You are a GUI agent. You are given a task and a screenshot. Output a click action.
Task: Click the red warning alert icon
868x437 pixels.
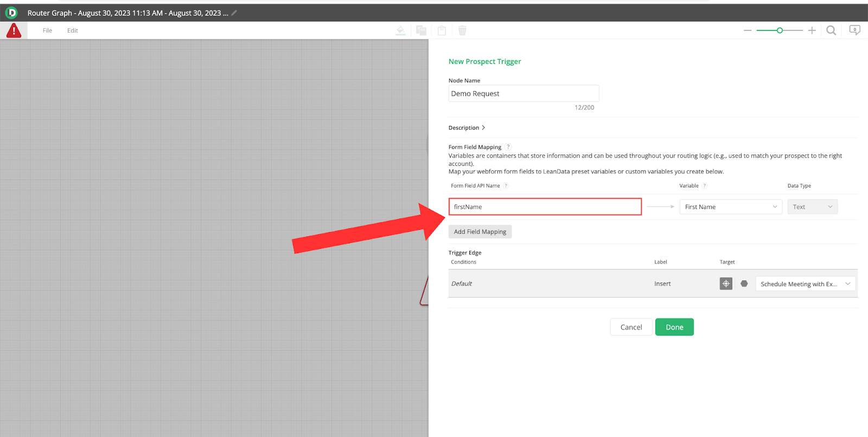point(14,30)
